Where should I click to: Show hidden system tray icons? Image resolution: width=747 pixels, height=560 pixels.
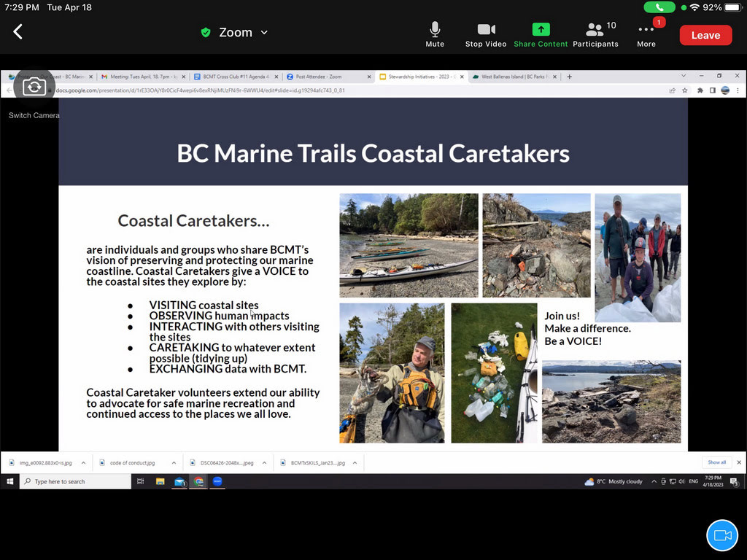(654, 481)
